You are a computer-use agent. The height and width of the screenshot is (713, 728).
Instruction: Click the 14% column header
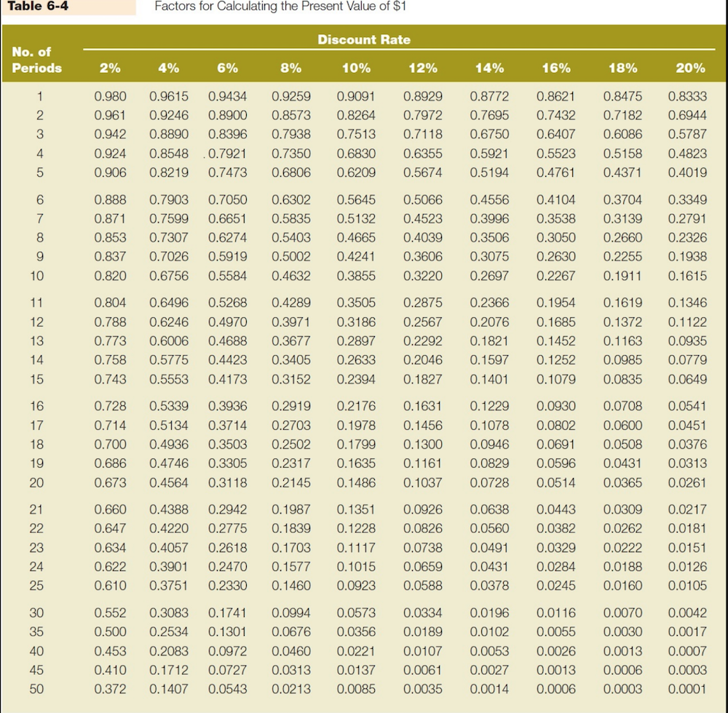pyautogui.click(x=489, y=68)
